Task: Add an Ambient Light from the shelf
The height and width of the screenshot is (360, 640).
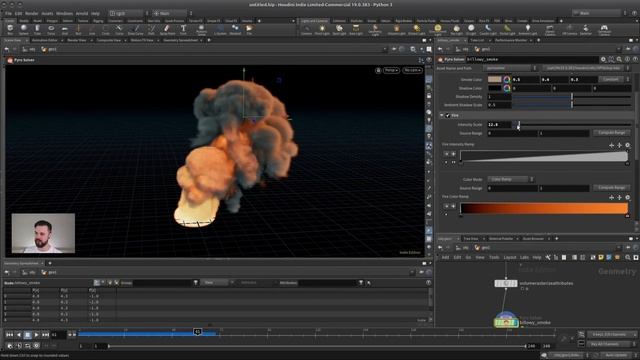Action: [x=528, y=29]
